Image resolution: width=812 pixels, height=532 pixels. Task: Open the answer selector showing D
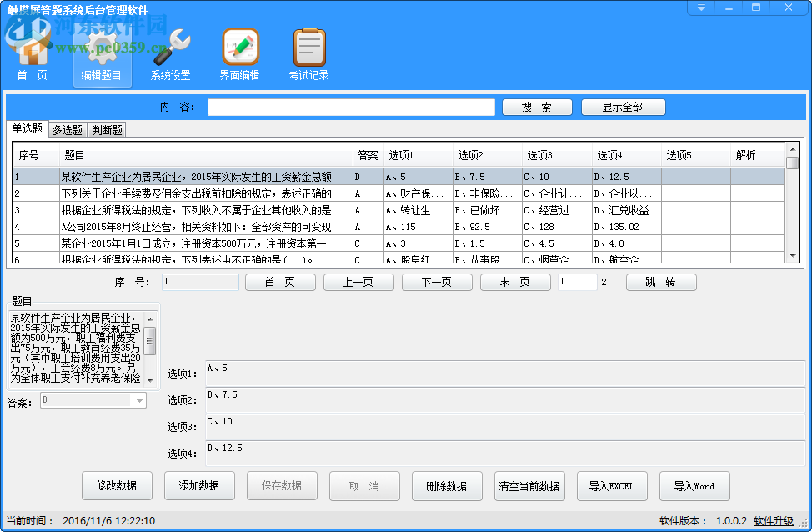pyautogui.click(x=92, y=399)
